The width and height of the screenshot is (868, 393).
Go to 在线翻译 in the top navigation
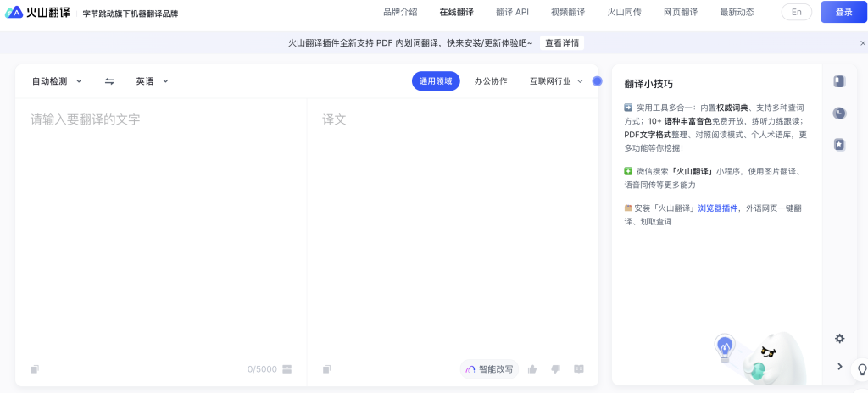pyautogui.click(x=457, y=12)
